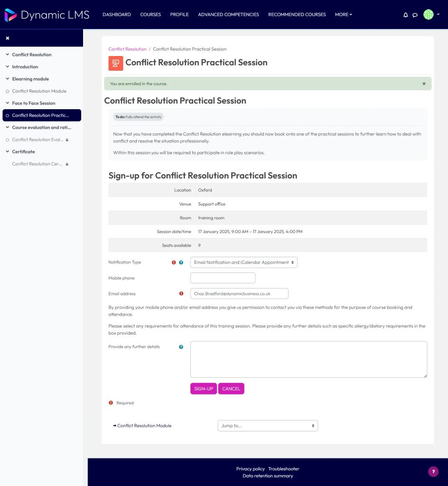
Task: Close the course index sidebar
Action: click(x=8, y=38)
